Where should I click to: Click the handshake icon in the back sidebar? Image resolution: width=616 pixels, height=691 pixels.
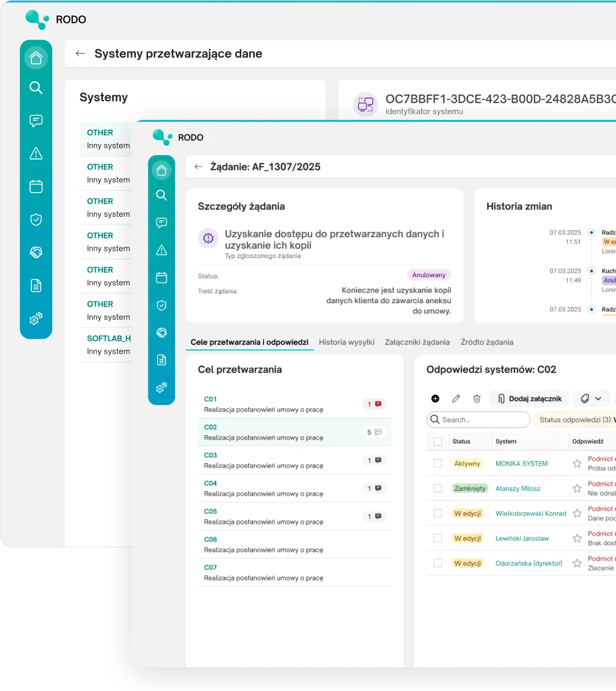point(36,253)
